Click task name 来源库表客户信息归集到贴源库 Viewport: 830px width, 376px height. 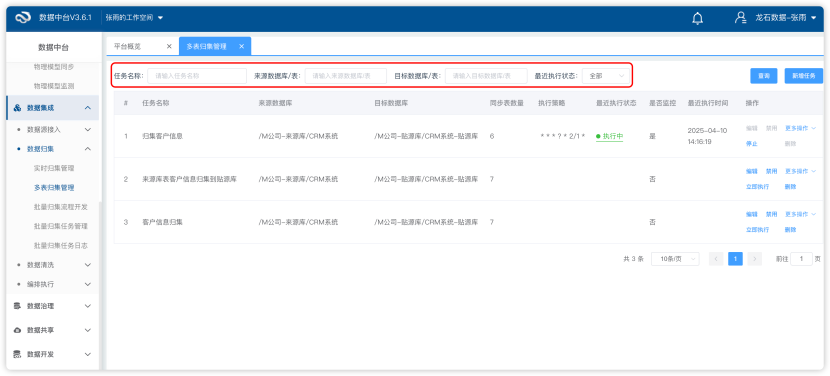(x=190, y=179)
